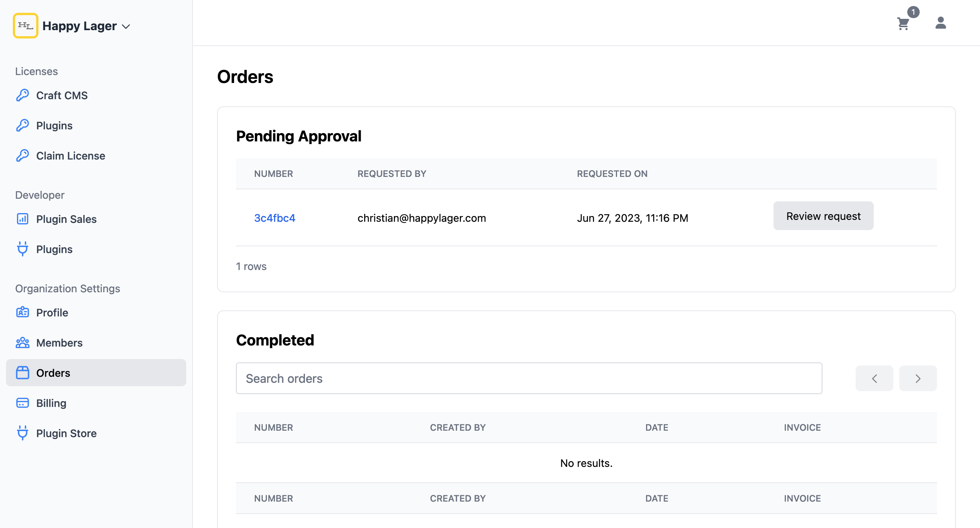This screenshot has width=980, height=528.
Task: Click the Completed section heading
Action: coord(275,340)
